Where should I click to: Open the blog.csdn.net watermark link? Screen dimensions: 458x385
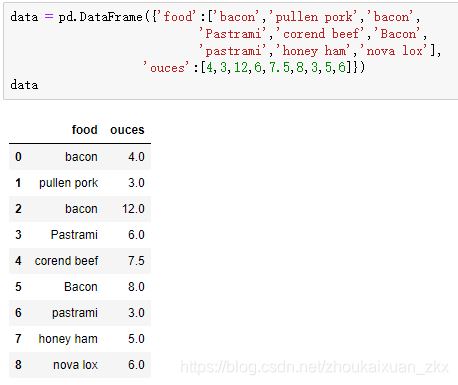point(314,367)
